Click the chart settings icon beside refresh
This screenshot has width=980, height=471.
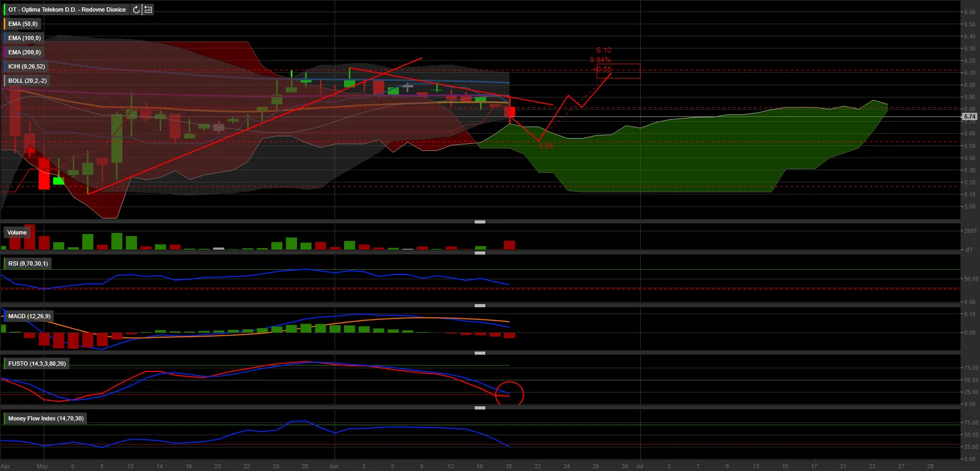tap(148, 9)
